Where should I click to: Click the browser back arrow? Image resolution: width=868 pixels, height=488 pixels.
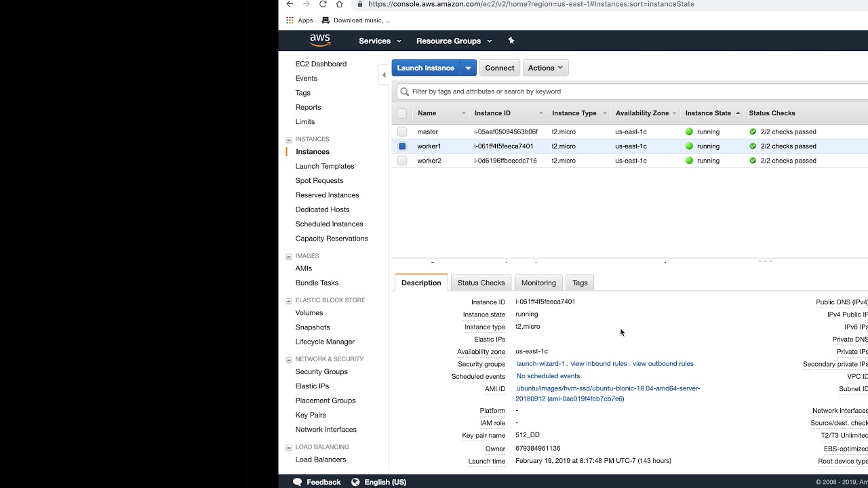pyautogui.click(x=290, y=4)
